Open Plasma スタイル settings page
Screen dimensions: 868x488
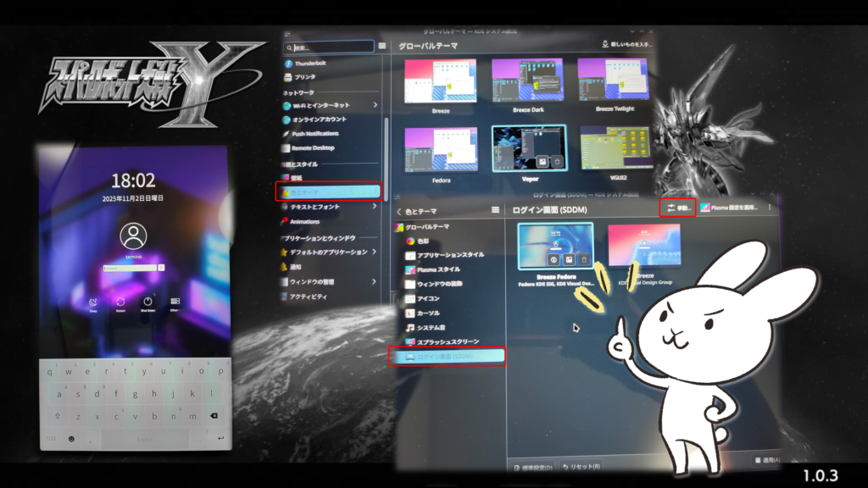[x=437, y=269]
